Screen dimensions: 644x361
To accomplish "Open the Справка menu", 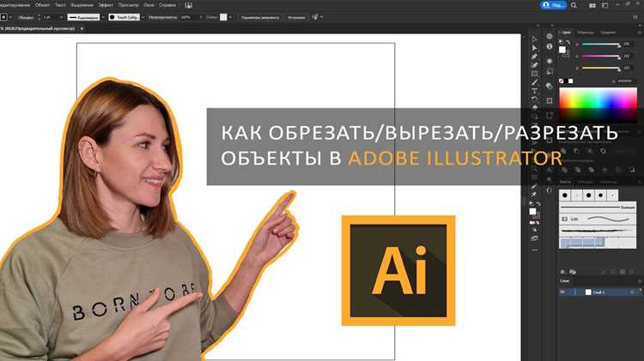I will click(167, 5).
